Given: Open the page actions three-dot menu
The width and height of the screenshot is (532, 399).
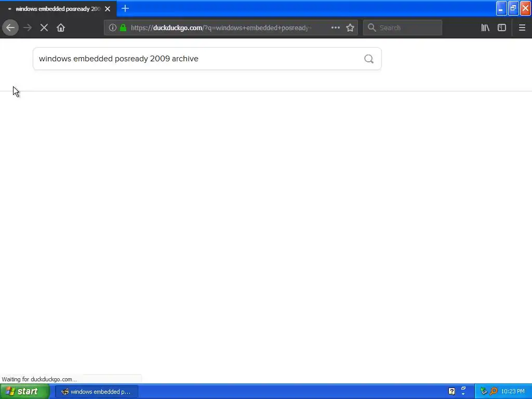Looking at the screenshot, I should [335, 28].
